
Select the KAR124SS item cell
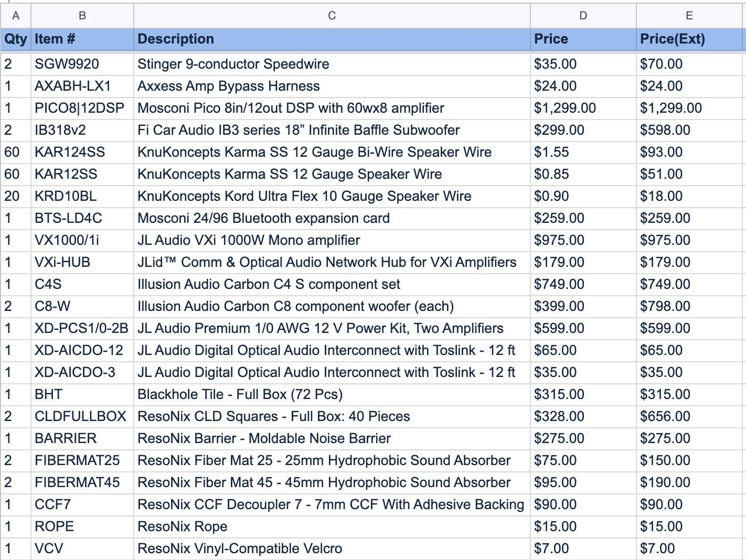(82, 152)
